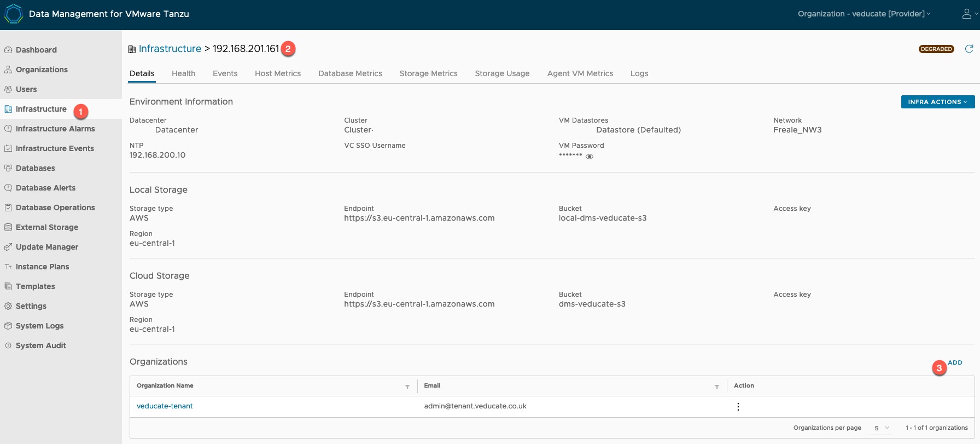
Task: Switch to the Events tab
Action: 225,73
